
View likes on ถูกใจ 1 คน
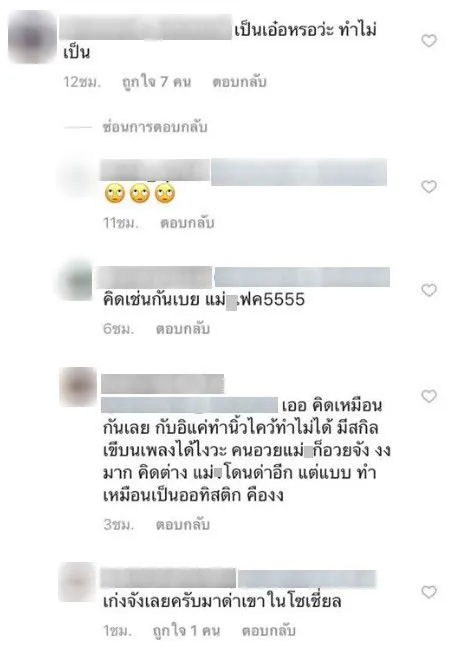tap(186, 631)
